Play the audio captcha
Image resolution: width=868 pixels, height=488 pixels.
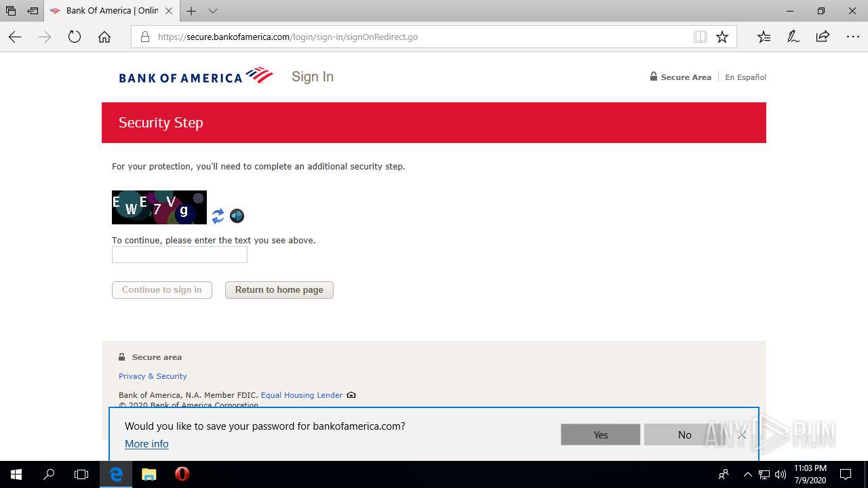pyautogui.click(x=237, y=216)
